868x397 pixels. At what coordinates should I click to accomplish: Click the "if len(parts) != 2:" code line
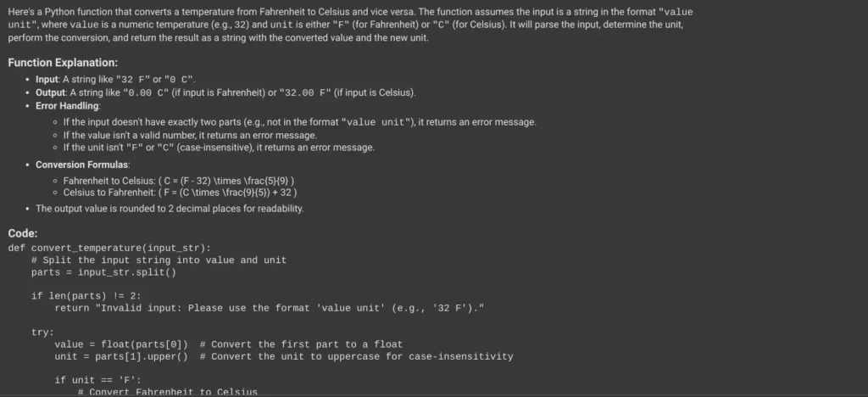tap(86, 296)
